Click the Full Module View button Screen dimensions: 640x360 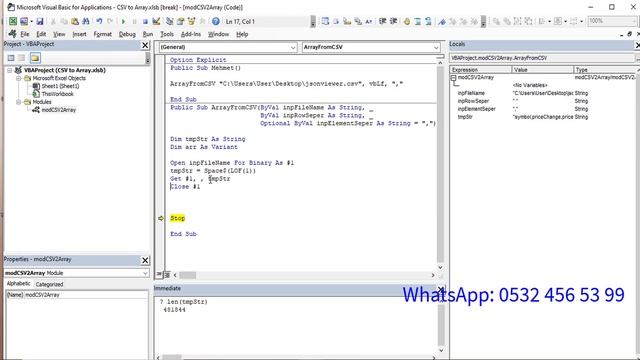tap(167, 275)
